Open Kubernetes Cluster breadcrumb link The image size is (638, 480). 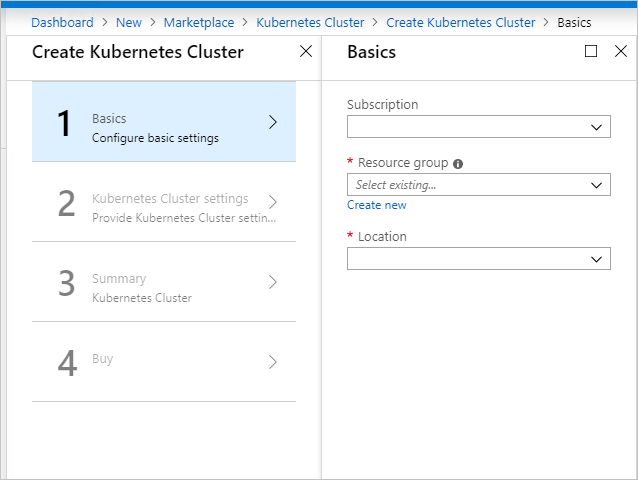(310, 22)
